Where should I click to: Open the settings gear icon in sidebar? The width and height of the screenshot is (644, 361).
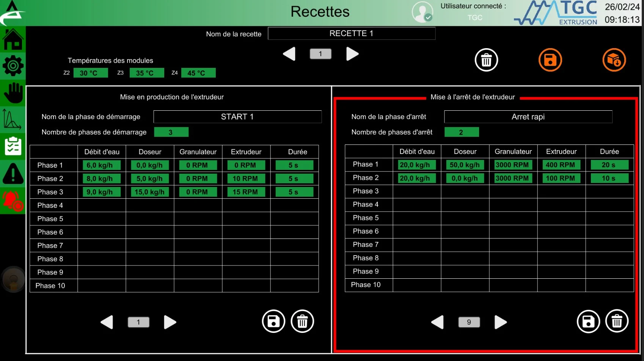13,66
